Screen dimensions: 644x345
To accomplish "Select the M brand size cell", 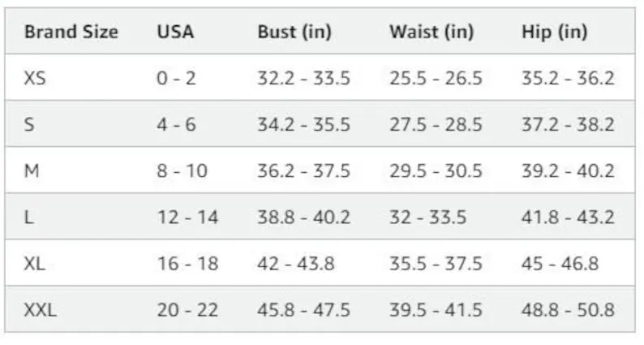I will 32,171.
